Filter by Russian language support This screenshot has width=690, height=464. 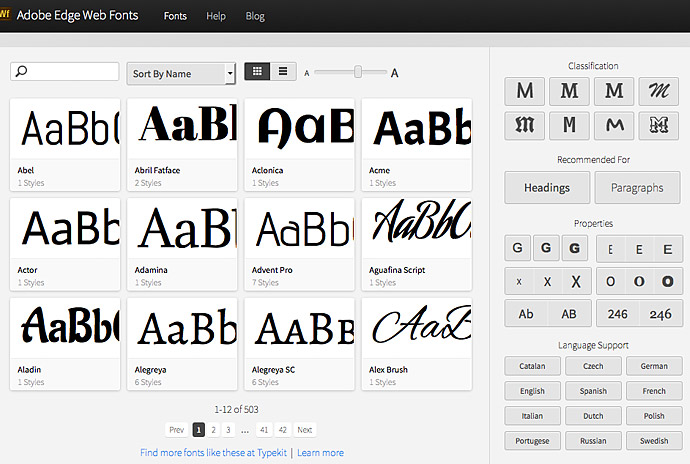tap(593, 441)
